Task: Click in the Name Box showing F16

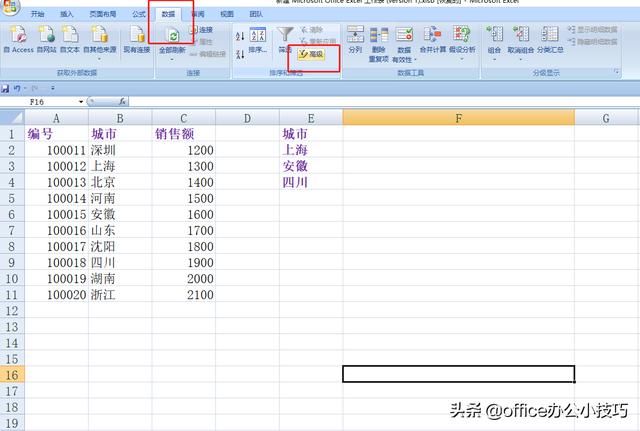Action: (39, 102)
